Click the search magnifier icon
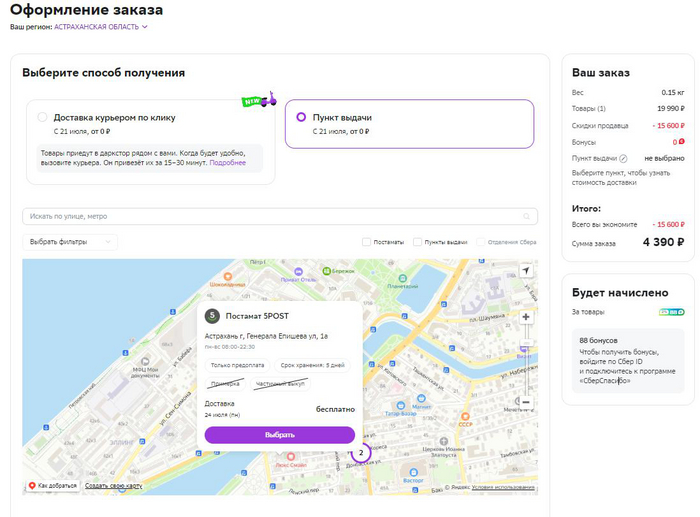The image size is (700, 517). (x=527, y=216)
